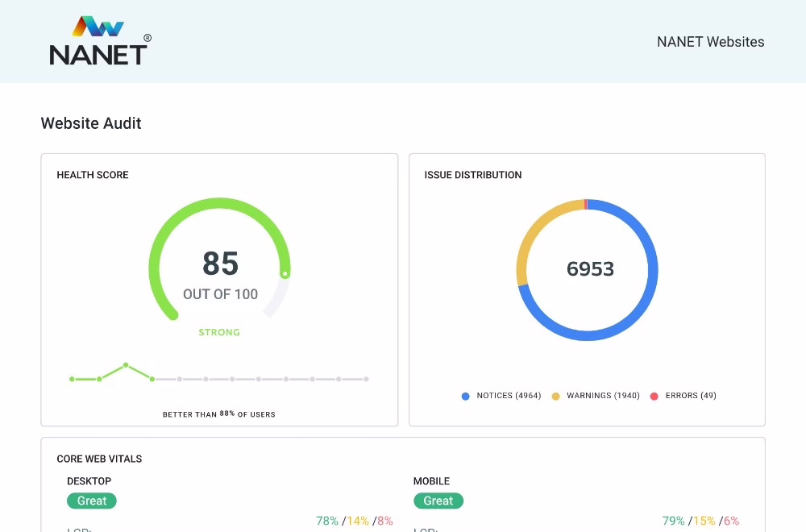806x532 pixels.
Task: Click the DESKTOP label
Action: point(89,481)
